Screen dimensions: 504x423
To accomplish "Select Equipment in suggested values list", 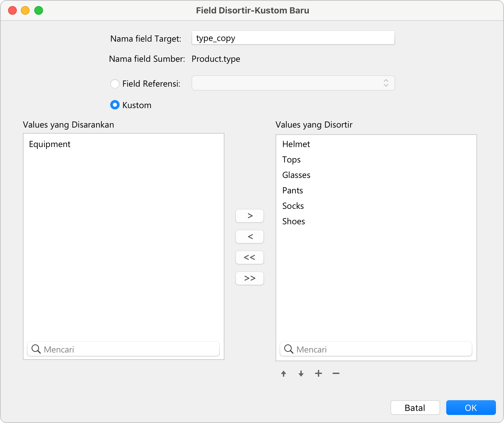I will [x=50, y=144].
